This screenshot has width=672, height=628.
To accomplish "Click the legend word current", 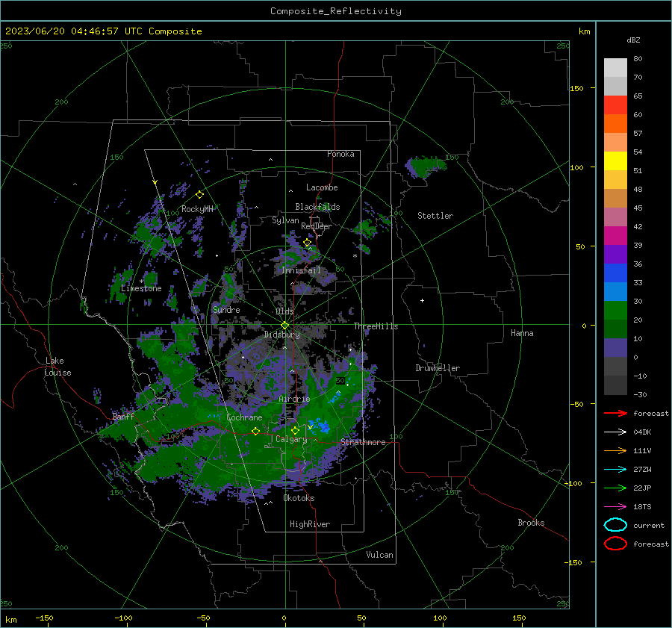I will 649,526.
